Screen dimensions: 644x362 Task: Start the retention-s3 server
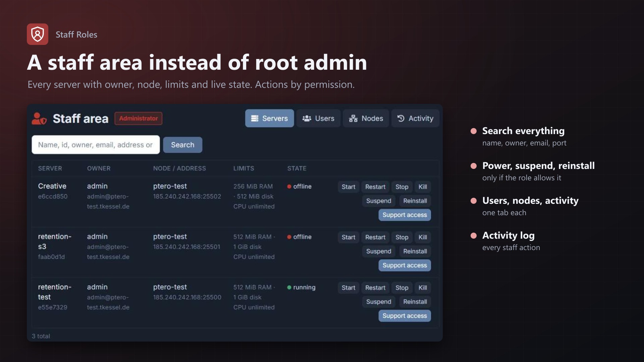tap(348, 237)
